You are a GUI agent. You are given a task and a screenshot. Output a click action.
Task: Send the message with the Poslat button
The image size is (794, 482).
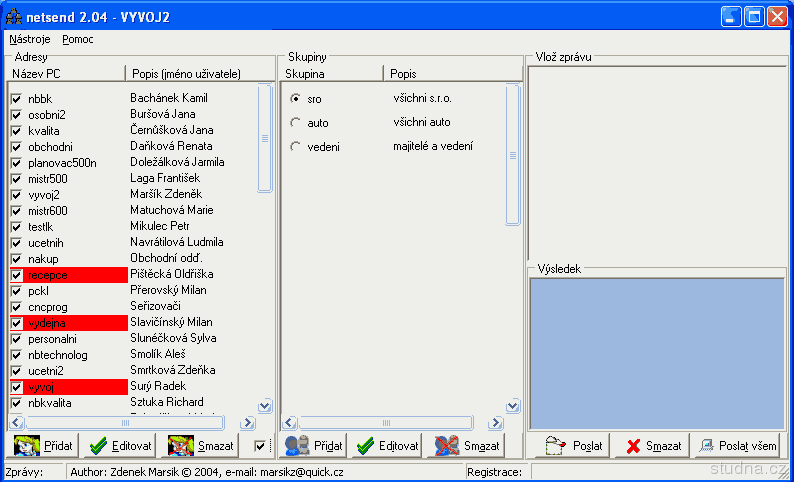tap(574, 446)
